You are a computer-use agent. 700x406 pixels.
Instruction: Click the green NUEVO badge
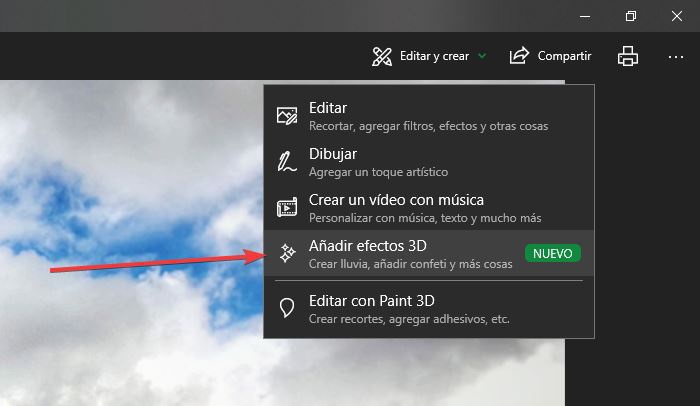pos(553,253)
